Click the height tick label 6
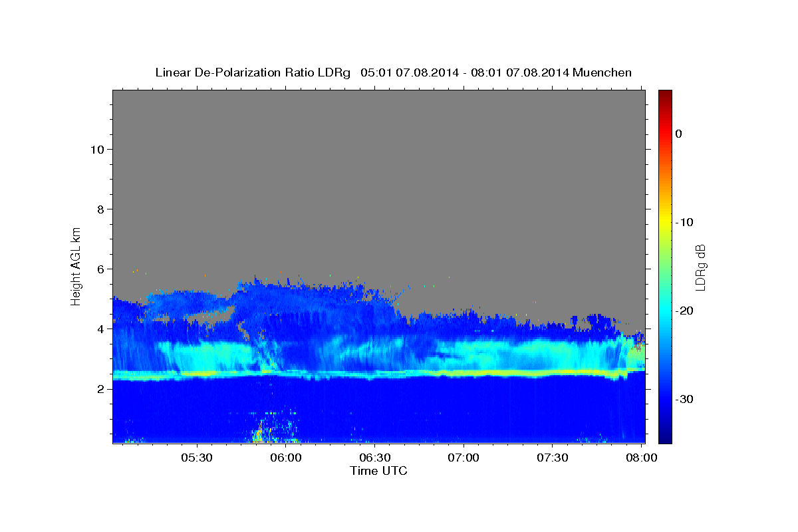 99,269
